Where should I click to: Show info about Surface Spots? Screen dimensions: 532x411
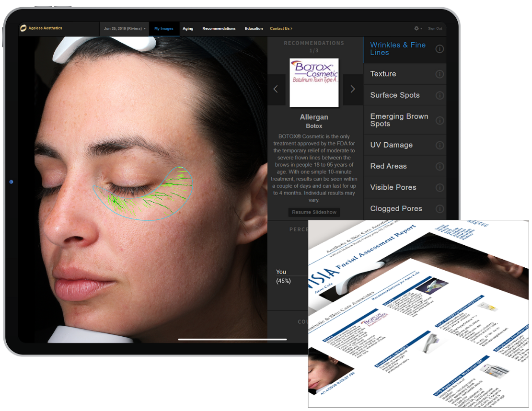439,95
